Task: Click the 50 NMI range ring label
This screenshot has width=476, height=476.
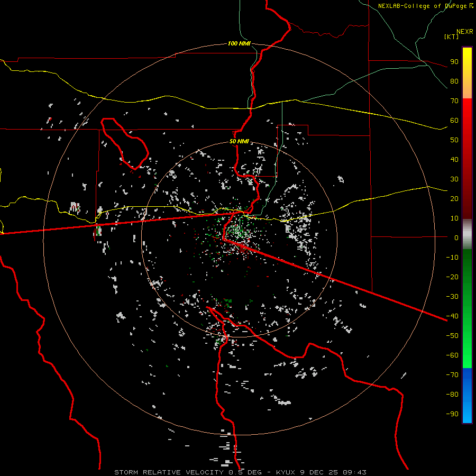Action: (x=239, y=141)
